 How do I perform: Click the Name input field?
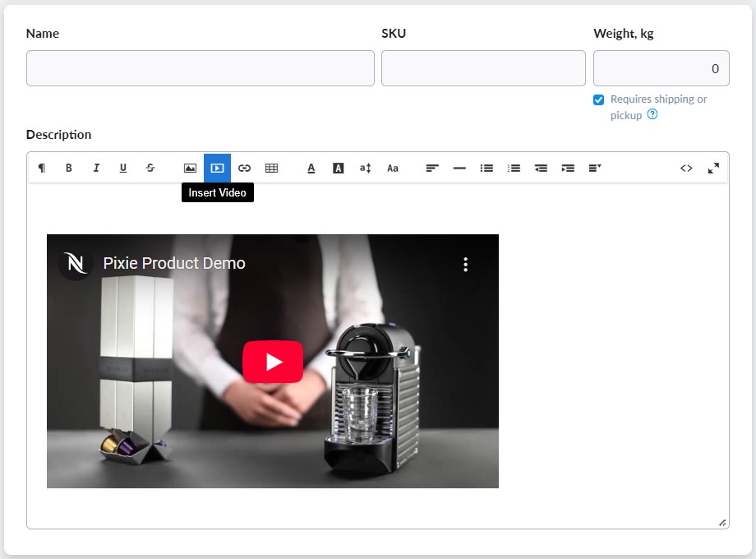[200, 68]
